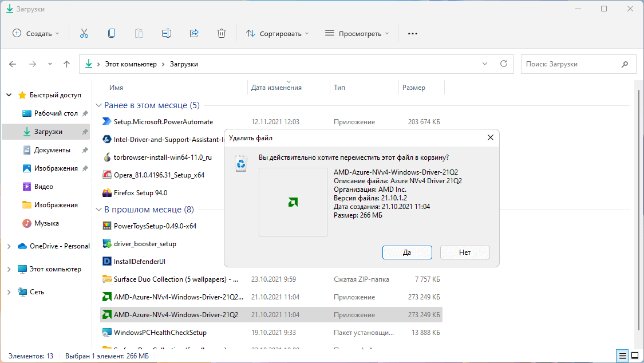Image resolution: width=644 pixels, height=363 pixels.
Task: Open the three-dots more options menu
Action: 413,34
